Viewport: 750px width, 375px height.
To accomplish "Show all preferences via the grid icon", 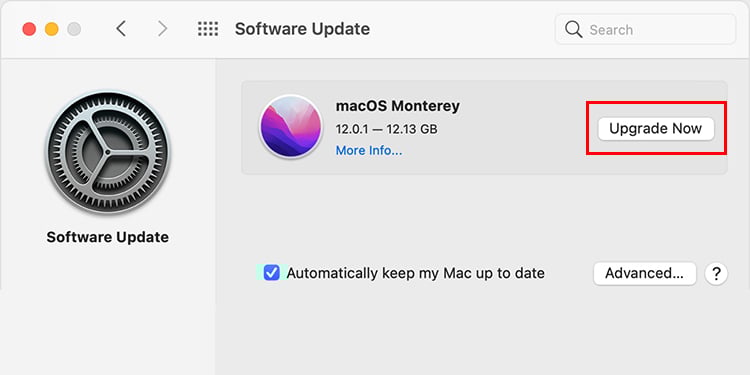I will click(208, 29).
